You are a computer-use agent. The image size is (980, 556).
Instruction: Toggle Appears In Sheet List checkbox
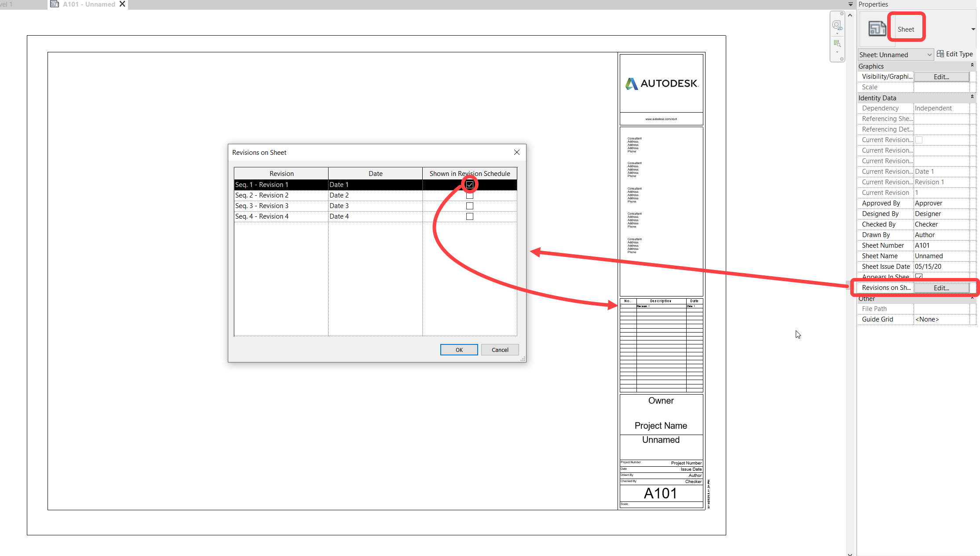tap(918, 277)
